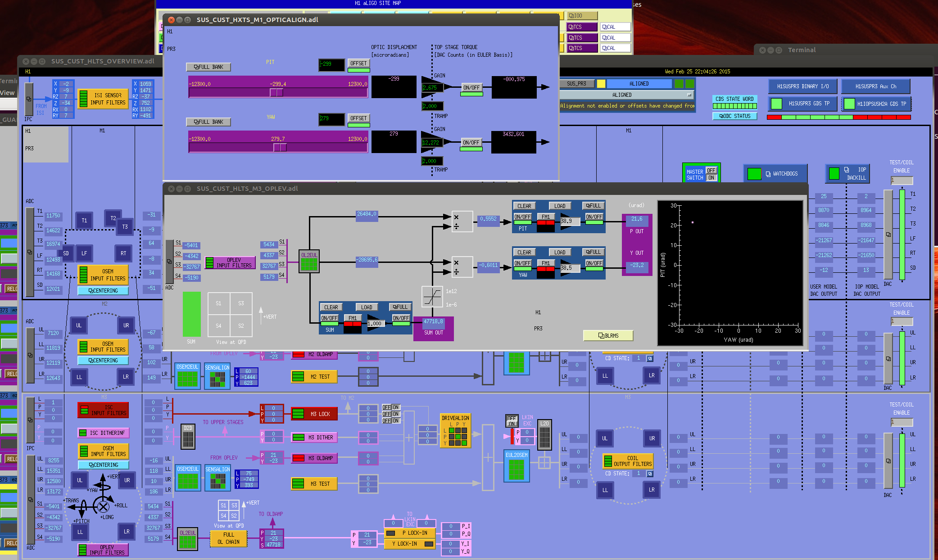
Task: Click the PIT multiply/divide block
Action: click(x=462, y=221)
